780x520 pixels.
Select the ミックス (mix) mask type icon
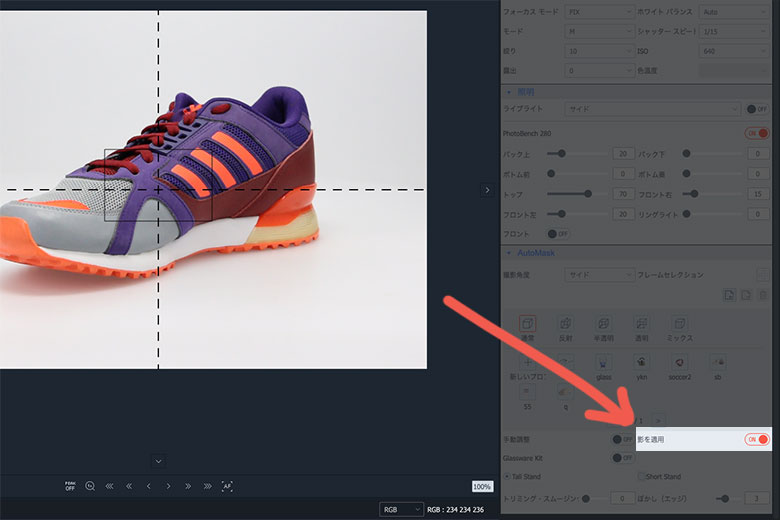pyautogui.click(x=680, y=324)
